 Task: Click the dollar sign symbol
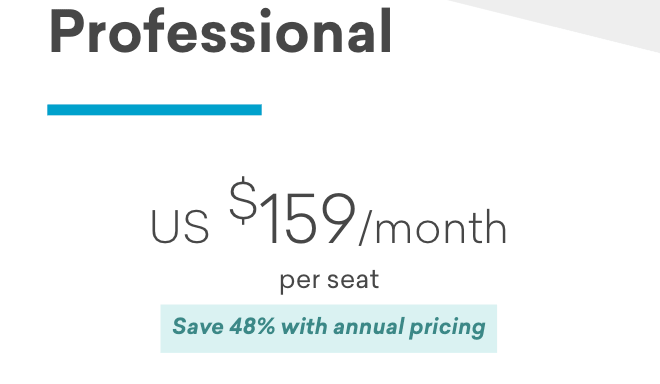tap(243, 200)
